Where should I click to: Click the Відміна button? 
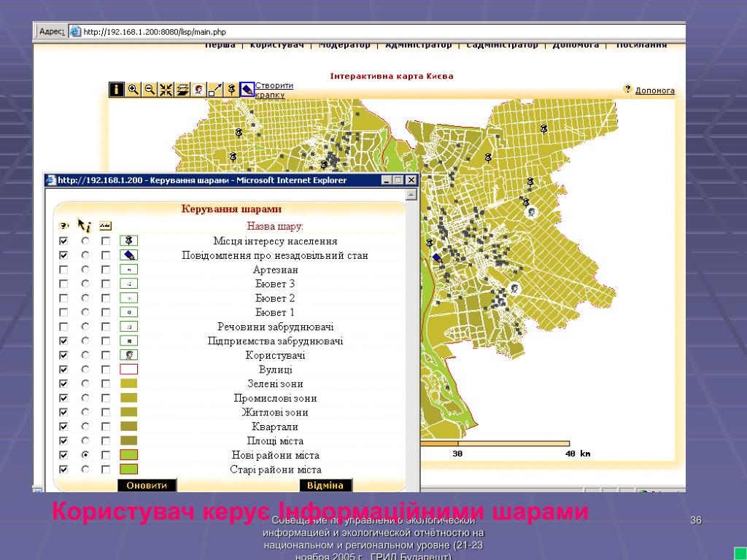click(325, 485)
